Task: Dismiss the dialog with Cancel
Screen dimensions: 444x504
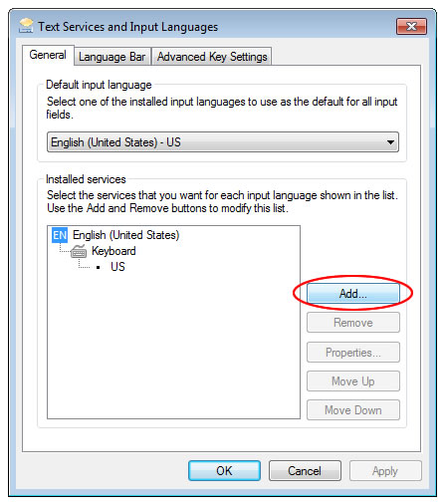Action: (305, 470)
